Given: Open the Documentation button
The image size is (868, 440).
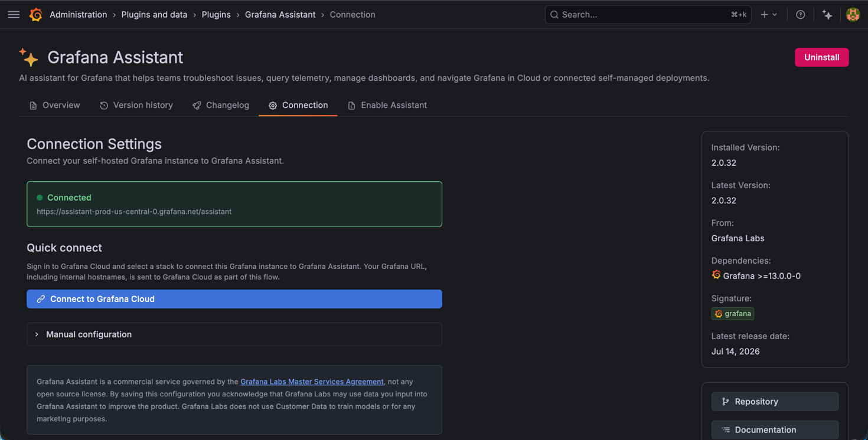Looking at the screenshot, I should 775,430.
